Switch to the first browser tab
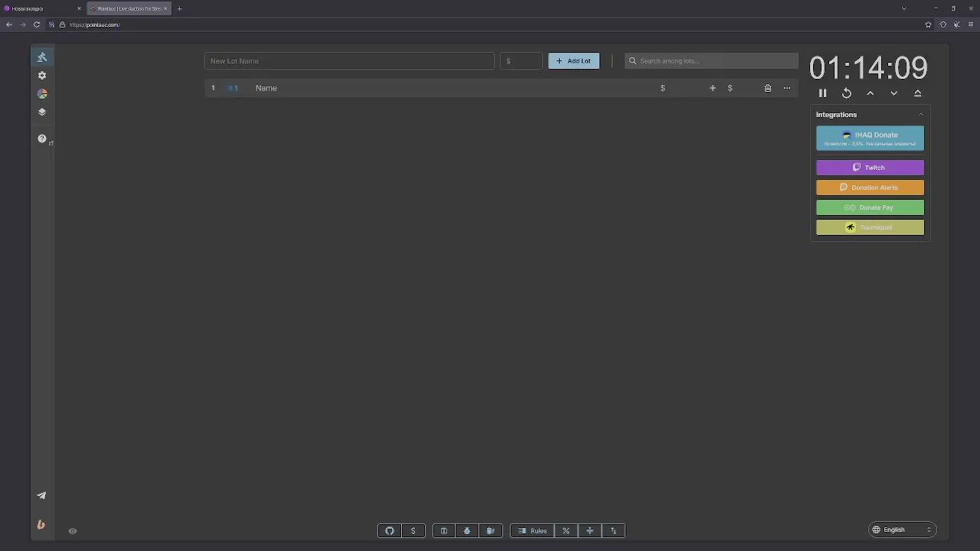 42,8
